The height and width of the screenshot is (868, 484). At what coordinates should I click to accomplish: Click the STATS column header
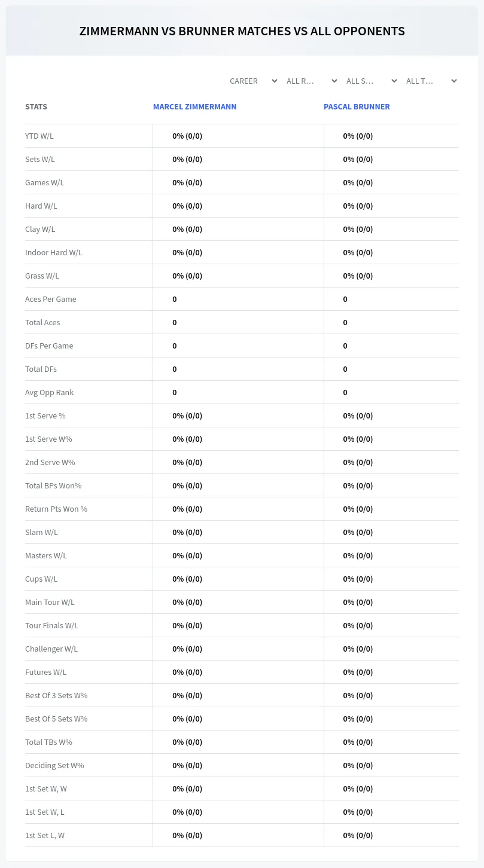(x=36, y=106)
